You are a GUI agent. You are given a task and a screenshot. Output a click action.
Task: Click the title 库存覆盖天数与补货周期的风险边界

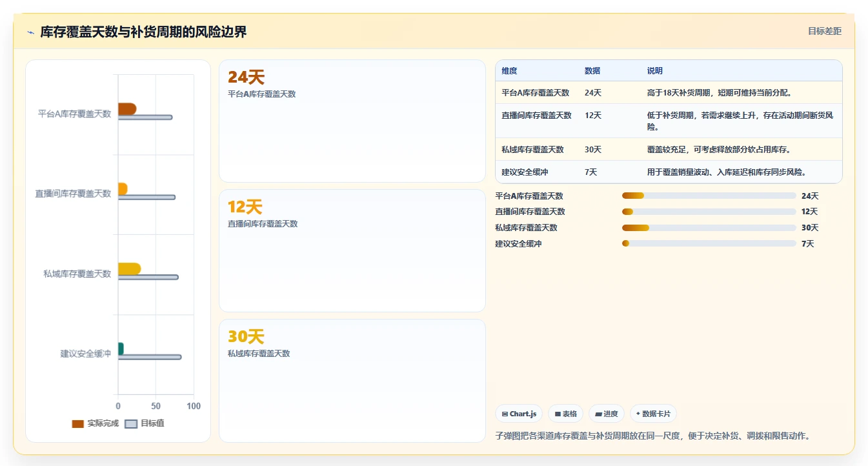(143, 32)
